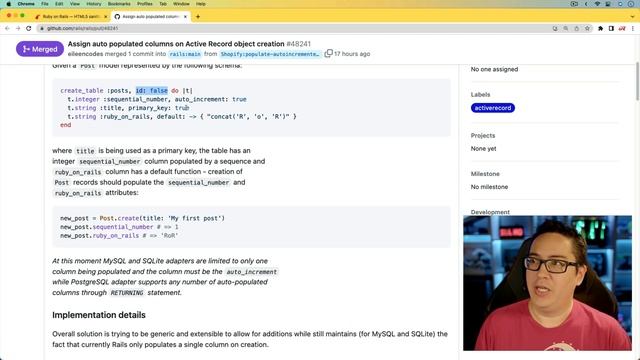This screenshot has width=640, height=360.
Task: Close the Ruby on Rails tab
Action: click(x=105, y=17)
